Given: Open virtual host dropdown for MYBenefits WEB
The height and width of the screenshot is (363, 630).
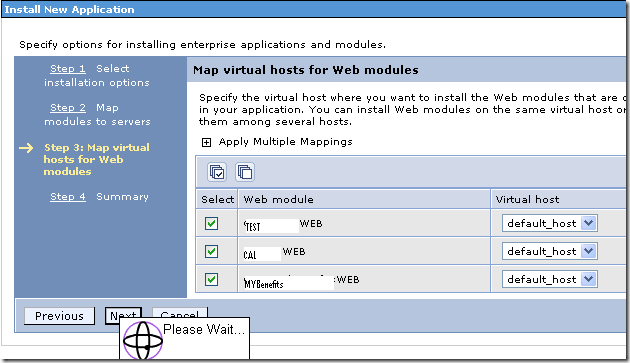Looking at the screenshot, I should (x=549, y=279).
